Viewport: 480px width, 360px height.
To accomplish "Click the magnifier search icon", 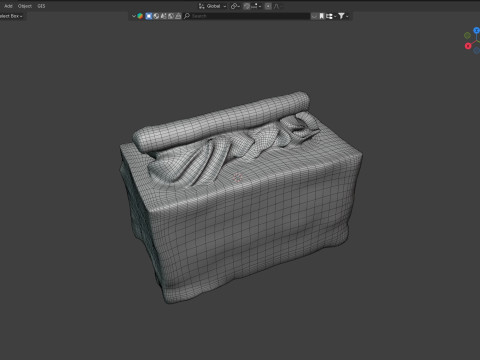I will click(187, 16).
